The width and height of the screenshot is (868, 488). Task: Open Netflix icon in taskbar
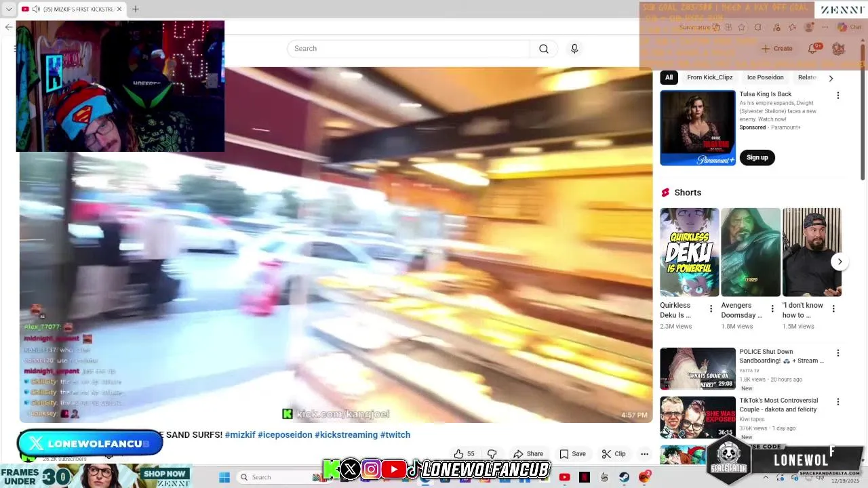584,477
